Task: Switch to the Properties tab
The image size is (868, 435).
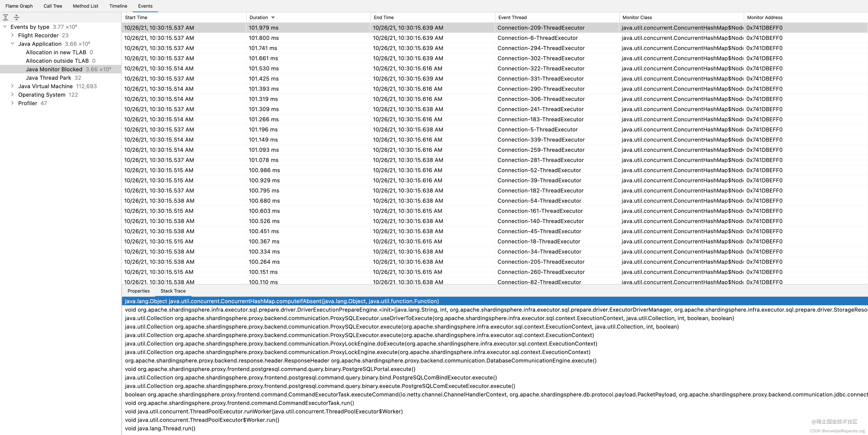Action: 138,291
